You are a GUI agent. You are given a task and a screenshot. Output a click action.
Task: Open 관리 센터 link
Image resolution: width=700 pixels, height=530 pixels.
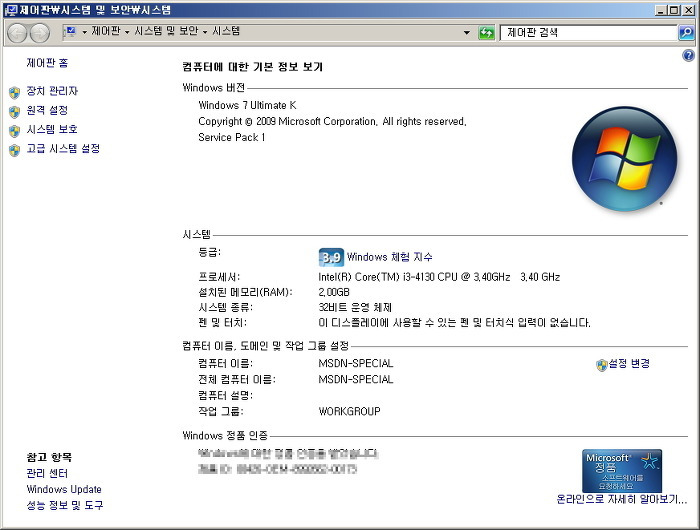[x=47, y=473]
